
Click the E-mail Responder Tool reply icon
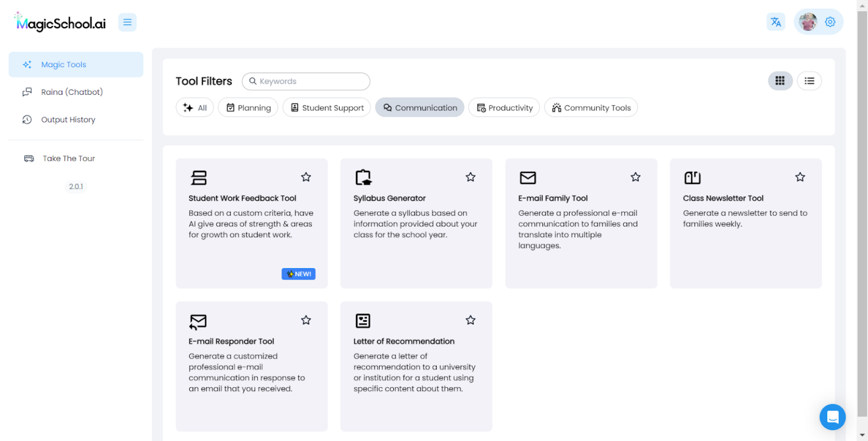pyautogui.click(x=198, y=321)
